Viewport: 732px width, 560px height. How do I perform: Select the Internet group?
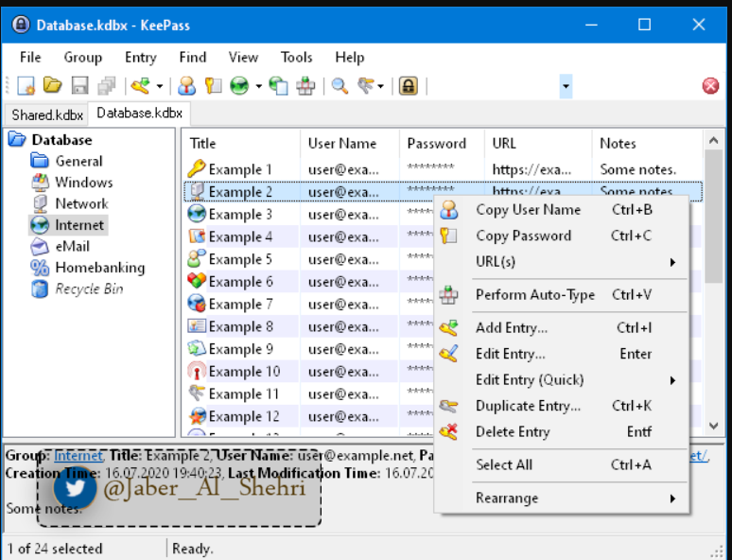pyautogui.click(x=79, y=225)
